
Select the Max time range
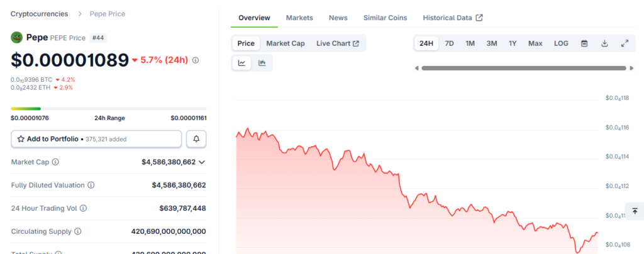[x=535, y=43]
